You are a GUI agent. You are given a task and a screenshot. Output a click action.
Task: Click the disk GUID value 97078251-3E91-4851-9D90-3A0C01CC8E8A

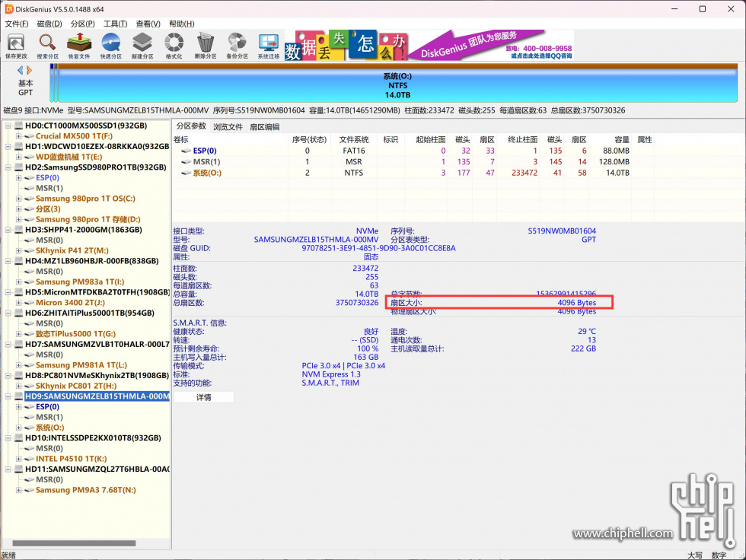378,248
